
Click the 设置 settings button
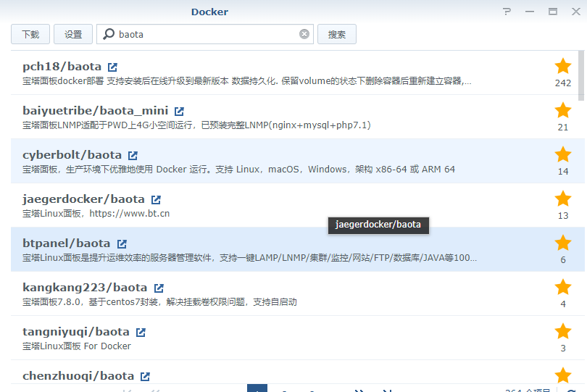(73, 34)
